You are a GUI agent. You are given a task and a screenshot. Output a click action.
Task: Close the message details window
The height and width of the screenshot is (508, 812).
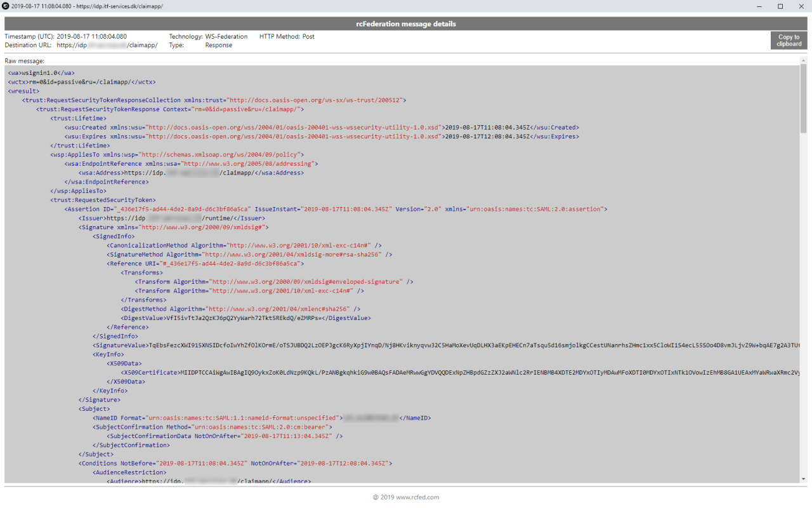tap(801, 6)
